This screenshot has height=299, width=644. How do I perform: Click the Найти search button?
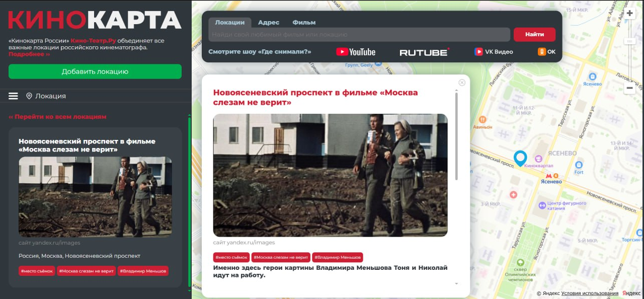(x=534, y=34)
